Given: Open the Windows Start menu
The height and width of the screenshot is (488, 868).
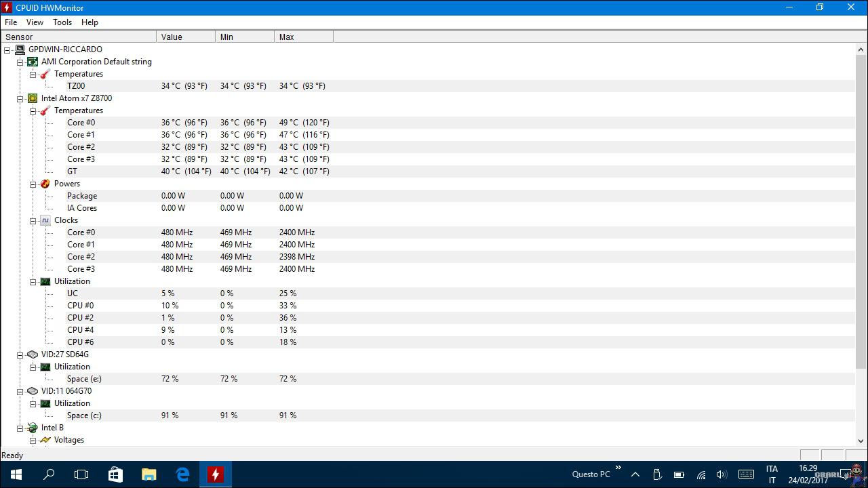Looking at the screenshot, I should [x=16, y=474].
